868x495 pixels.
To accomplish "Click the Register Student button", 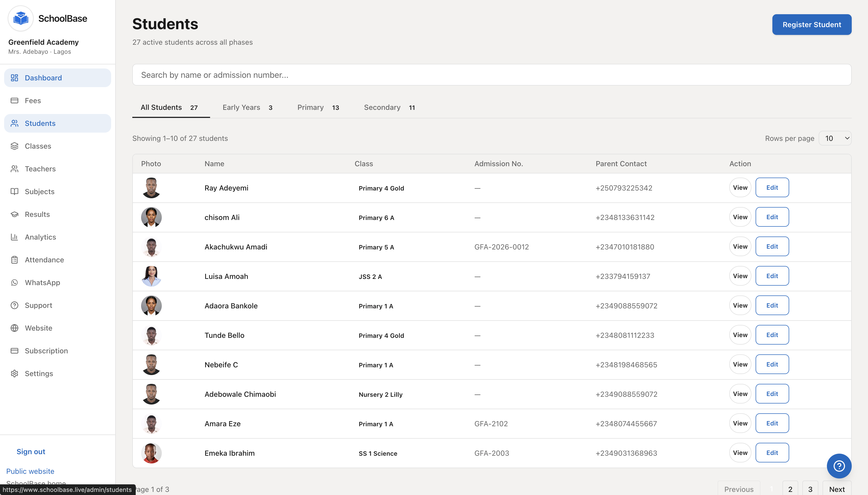I will (812, 25).
